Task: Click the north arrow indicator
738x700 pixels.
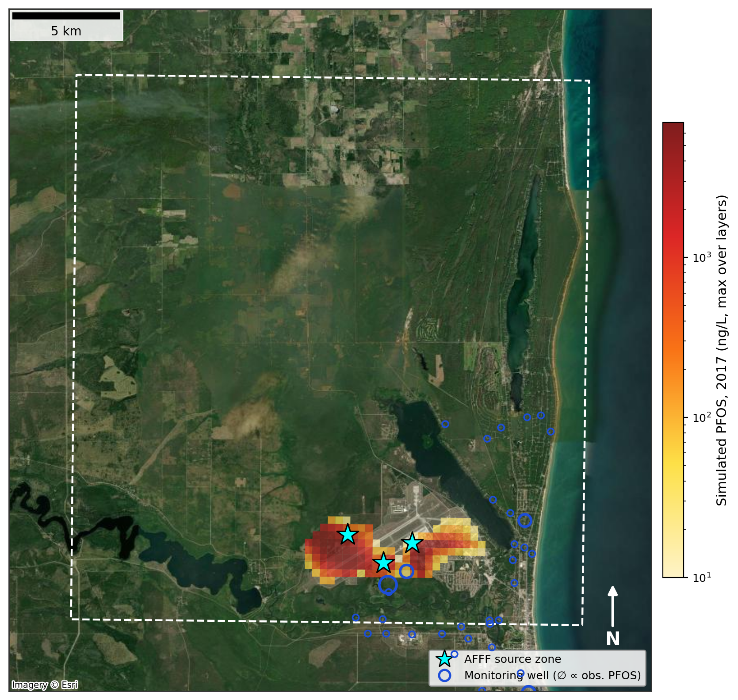Action: [x=612, y=606]
